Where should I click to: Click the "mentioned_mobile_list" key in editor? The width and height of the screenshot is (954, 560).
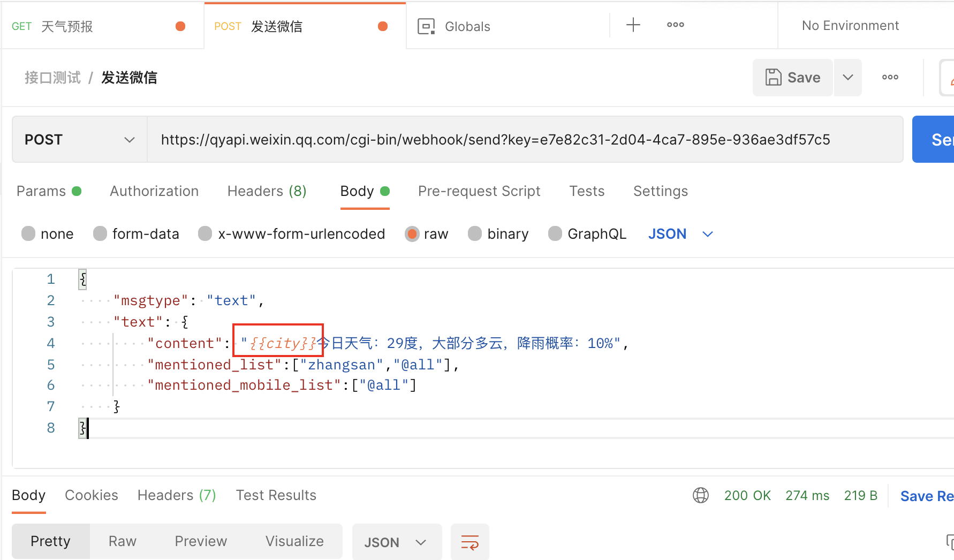point(244,385)
